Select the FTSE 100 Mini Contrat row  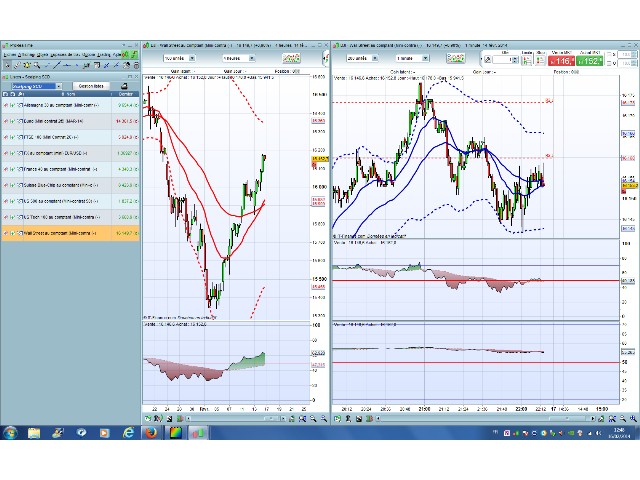point(70,137)
